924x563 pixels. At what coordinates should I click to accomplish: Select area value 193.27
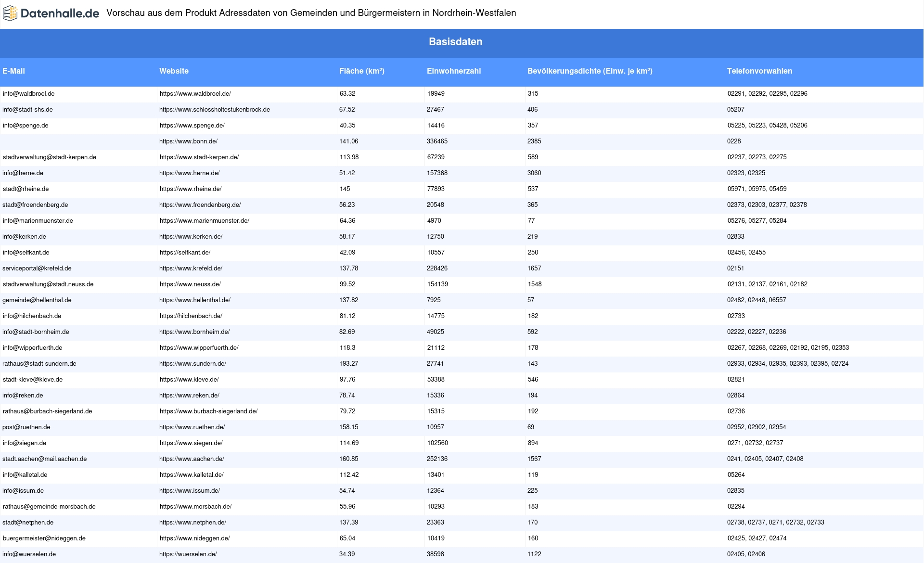349,364
